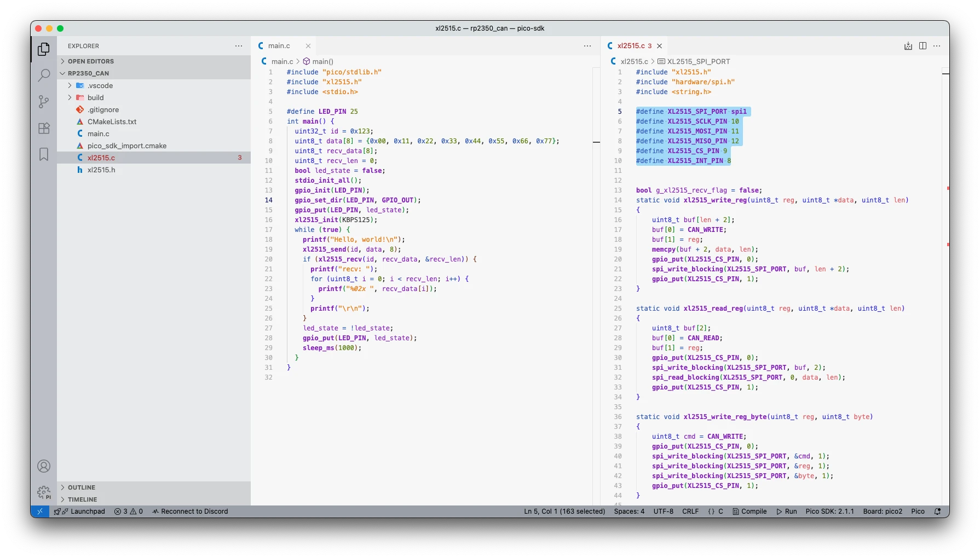Click Compile in the status bar
The image size is (980, 558).
(x=750, y=512)
